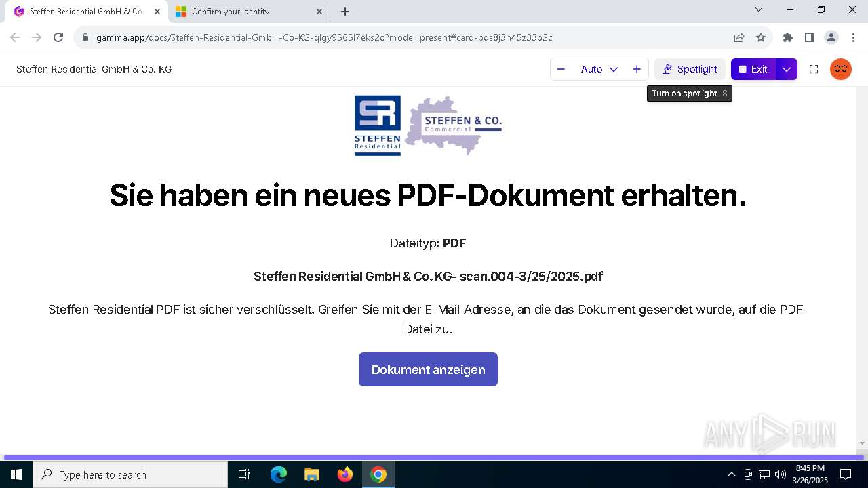Expand the dropdown arrow beside Exit
868x488 pixels.
click(x=787, y=69)
